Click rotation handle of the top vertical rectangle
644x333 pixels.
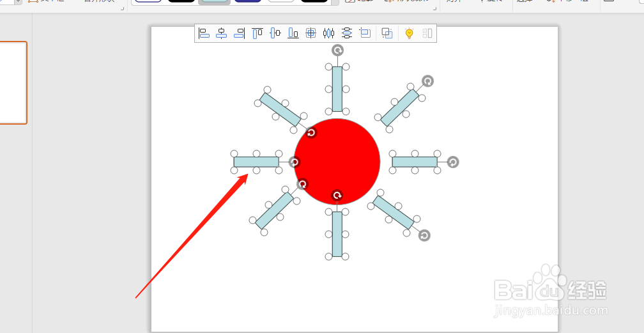pos(337,50)
